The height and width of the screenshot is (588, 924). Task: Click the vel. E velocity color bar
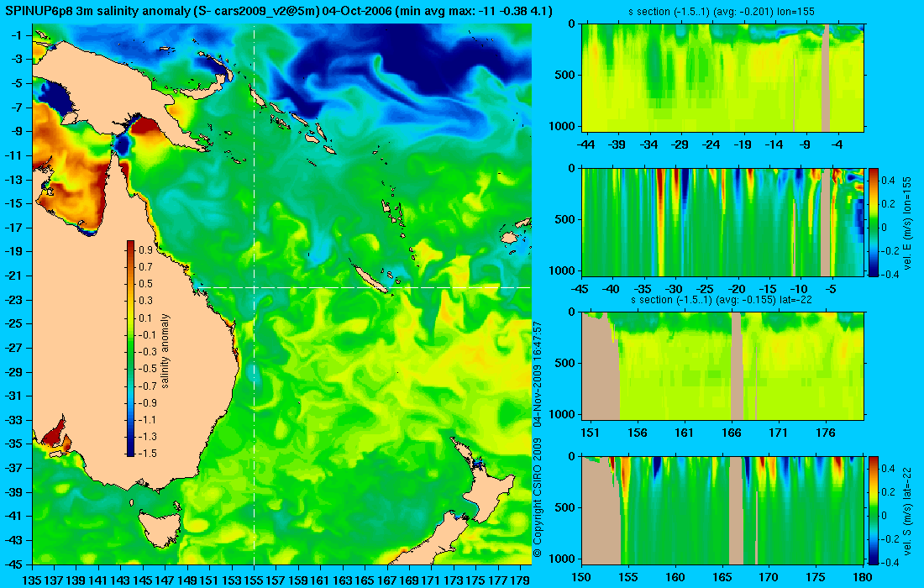874,222
